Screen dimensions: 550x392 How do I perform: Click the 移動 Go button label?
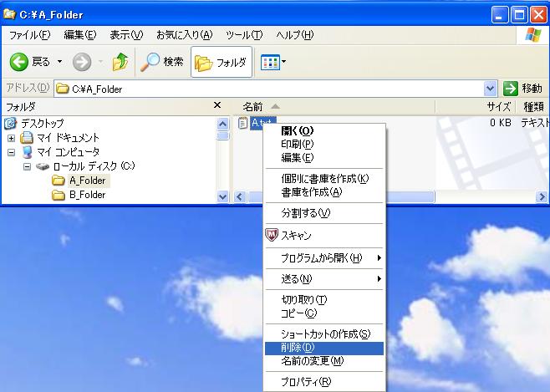(532, 89)
